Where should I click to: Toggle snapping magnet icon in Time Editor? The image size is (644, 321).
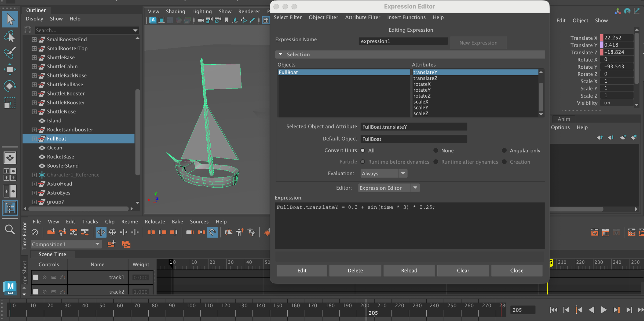(213, 232)
